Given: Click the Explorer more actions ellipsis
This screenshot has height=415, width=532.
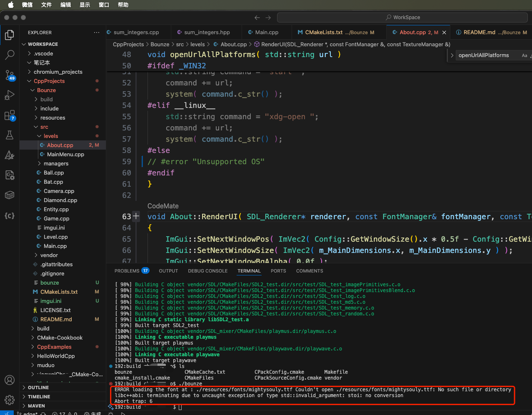Looking at the screenshot, I should 97,32.
